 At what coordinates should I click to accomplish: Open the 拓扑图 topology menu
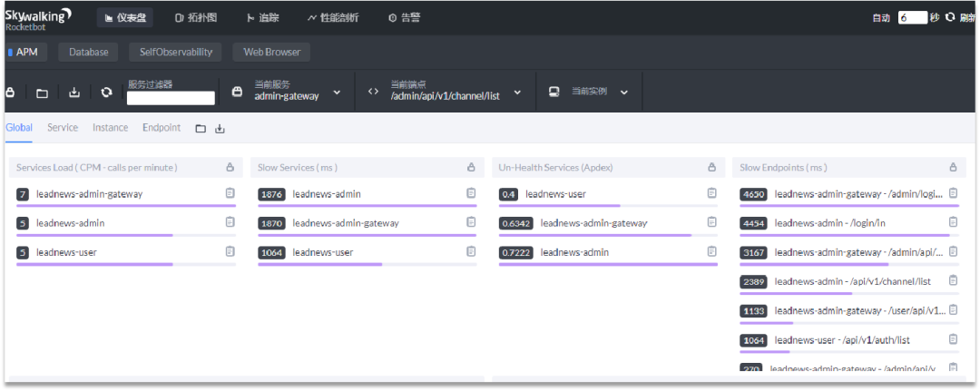tap(196, 17)
